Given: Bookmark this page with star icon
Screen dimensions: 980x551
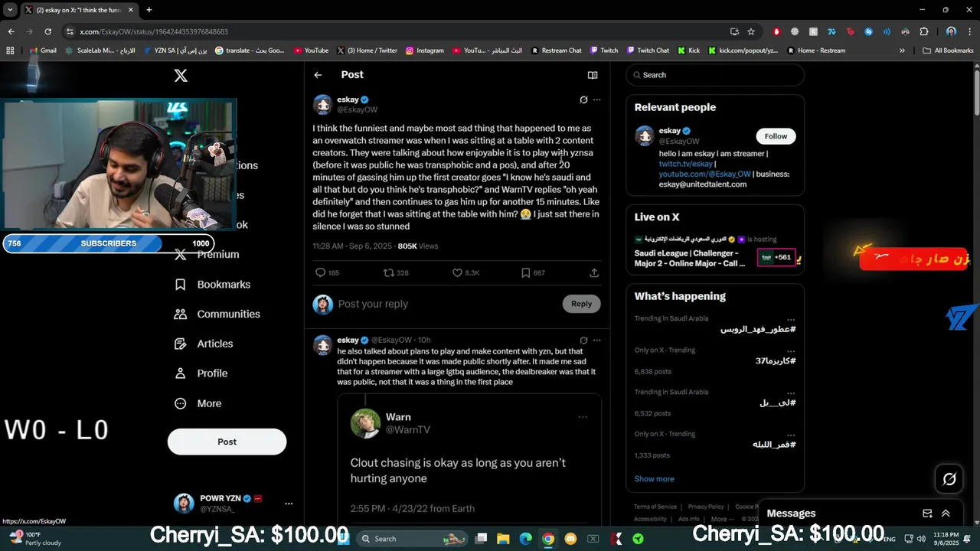Looking at the screenshot, I should (751, 31).
